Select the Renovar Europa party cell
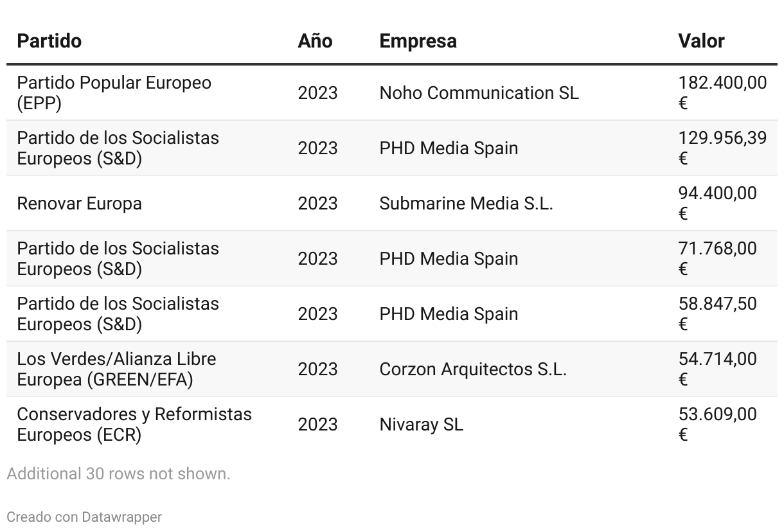 pos(79,204)
